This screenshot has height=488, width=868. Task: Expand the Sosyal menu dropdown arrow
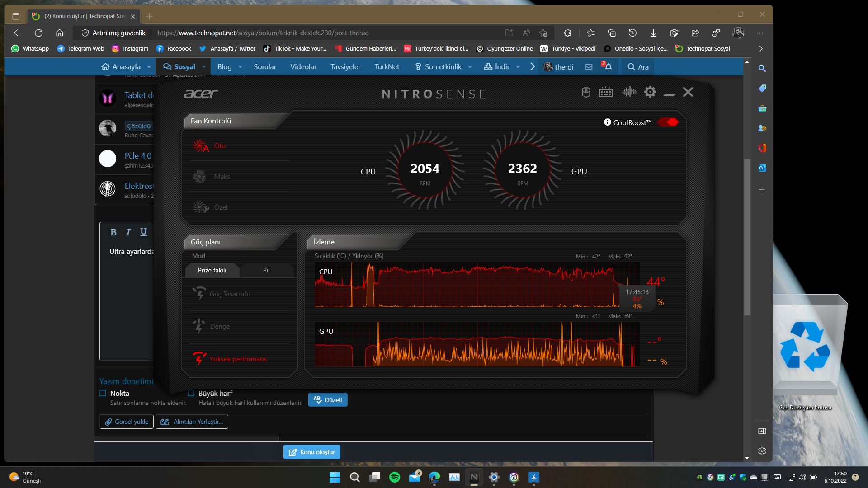click(204, 67)
